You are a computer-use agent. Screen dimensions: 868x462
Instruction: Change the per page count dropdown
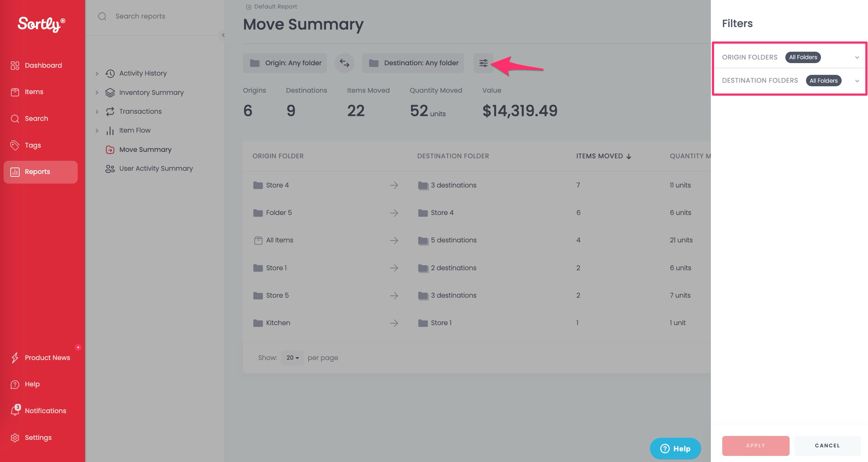tap(291, 358)
